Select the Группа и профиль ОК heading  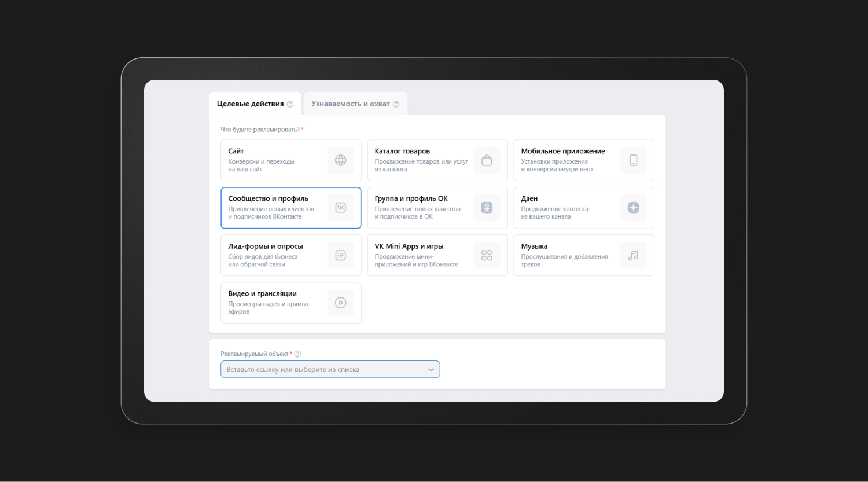pyautogui.click(x=411, y=198)
